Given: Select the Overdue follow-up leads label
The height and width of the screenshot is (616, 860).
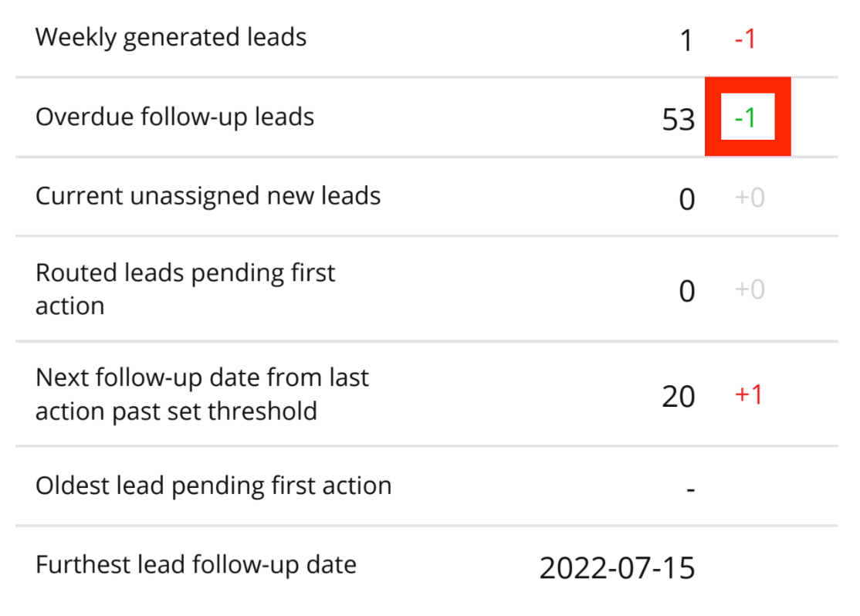Looking at the screenshot, I should click(174, 117).
